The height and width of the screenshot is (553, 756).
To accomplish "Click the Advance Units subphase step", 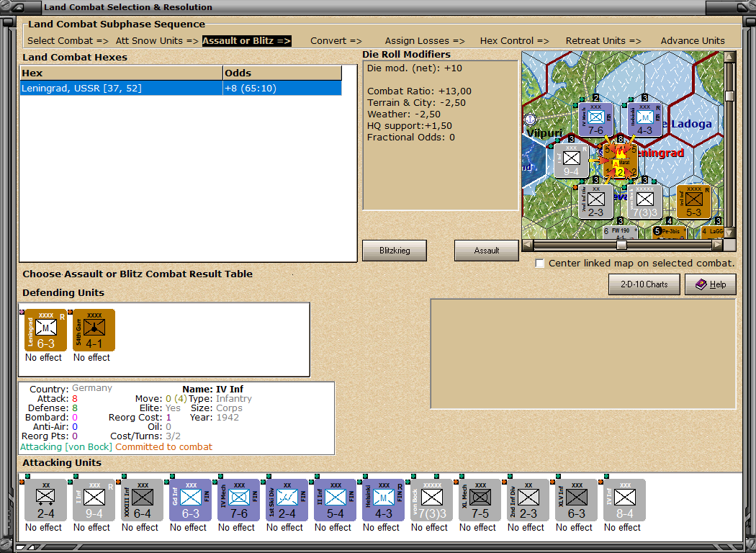I will coord(693,41).
